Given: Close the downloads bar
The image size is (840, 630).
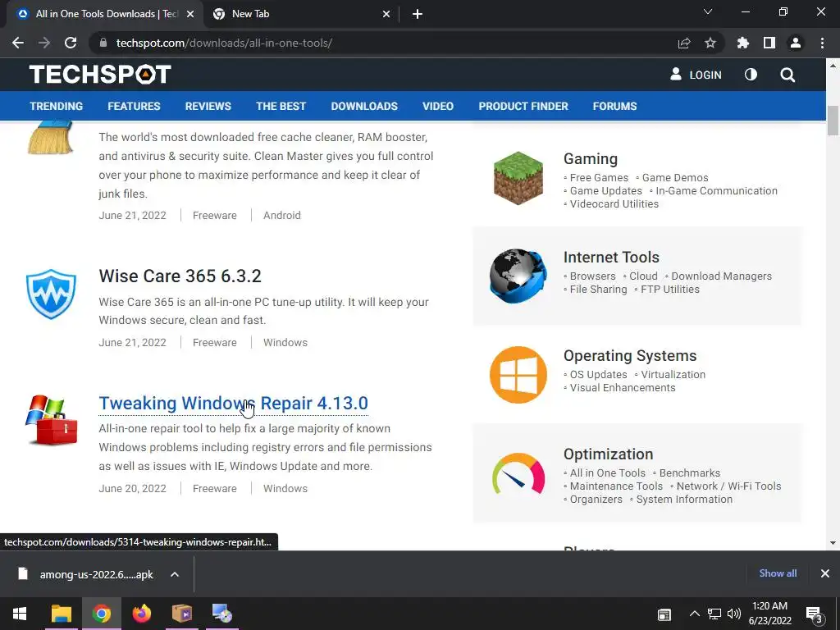Looking at the screenshot, I should pyautogui.click(x=825, y=573).
